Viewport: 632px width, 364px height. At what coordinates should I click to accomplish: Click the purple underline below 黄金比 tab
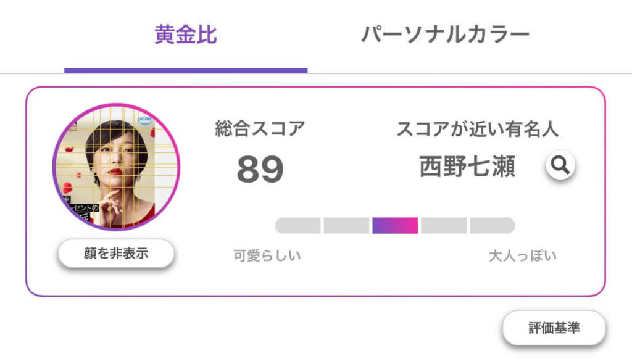[x=186, y=70]
